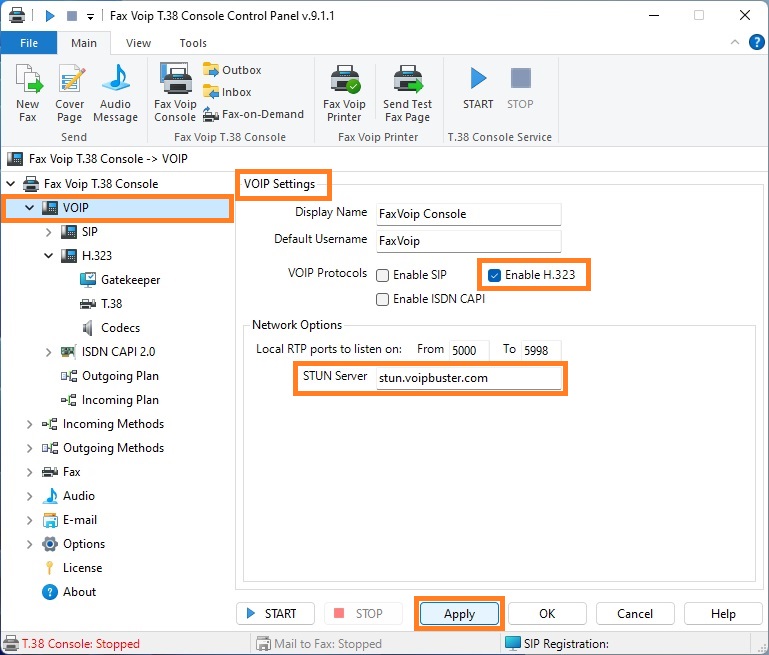Viewport: 769px width, 655px height.
Task: Expand the Fax branch
Action: (x=29, y=472)
